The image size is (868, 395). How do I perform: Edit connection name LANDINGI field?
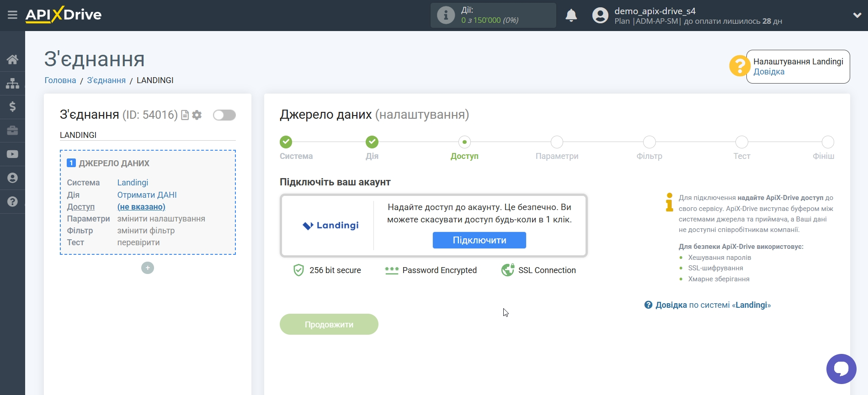coord(148,135)
